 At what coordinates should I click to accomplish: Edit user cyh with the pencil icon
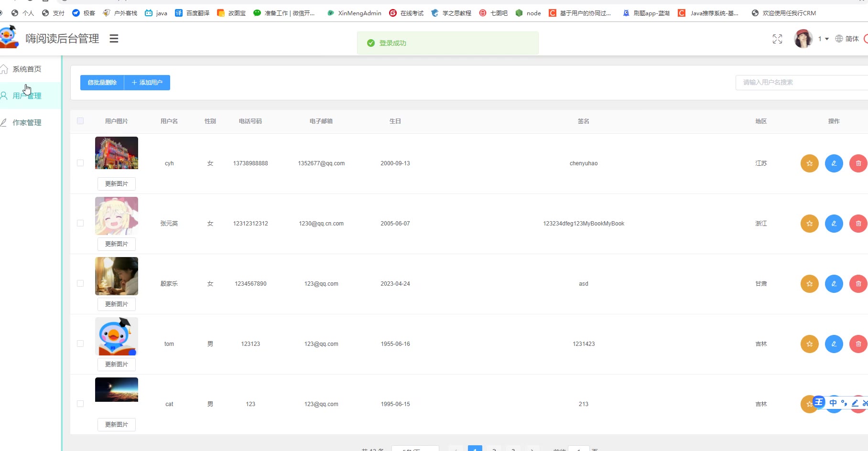click(x=834, y=163)
